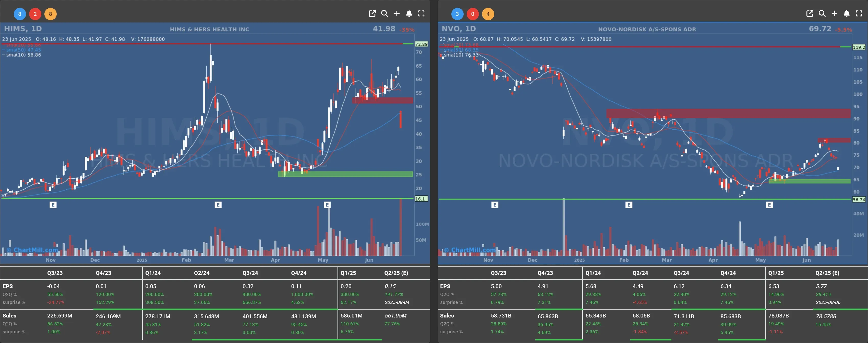The width and height of the screenshot is (868, 343).
Task: Click HIMS resistance price label 72.89
Action: click(x=421, y=44)
